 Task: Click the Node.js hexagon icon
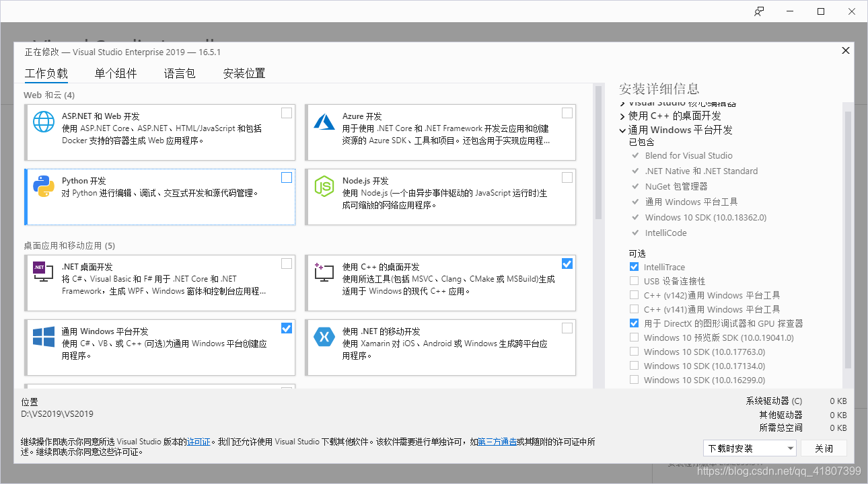[324, 186]
